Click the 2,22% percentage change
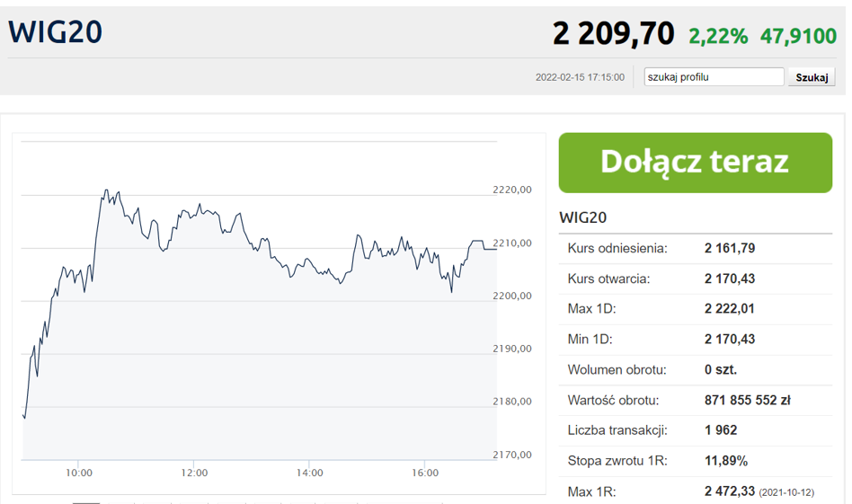 click(718, 37)
